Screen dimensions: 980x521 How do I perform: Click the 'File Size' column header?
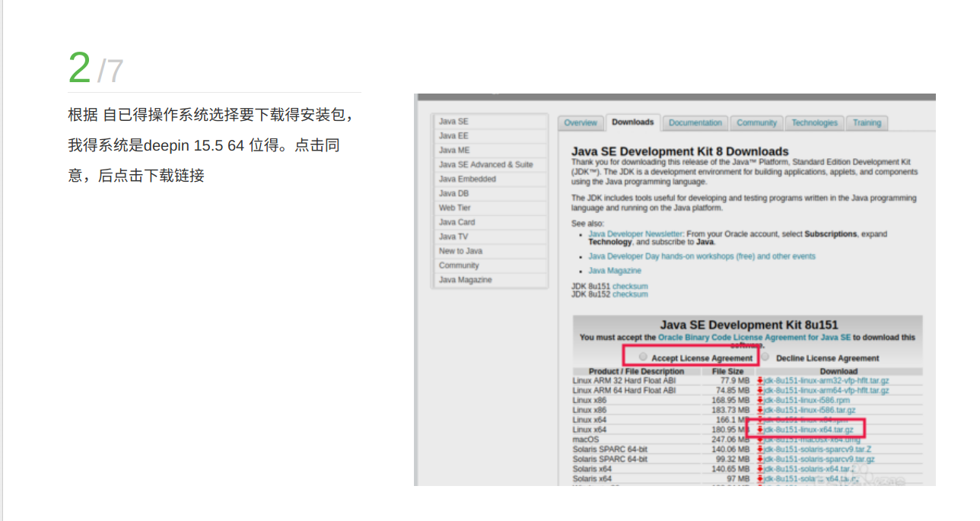[x=727, y=372]
